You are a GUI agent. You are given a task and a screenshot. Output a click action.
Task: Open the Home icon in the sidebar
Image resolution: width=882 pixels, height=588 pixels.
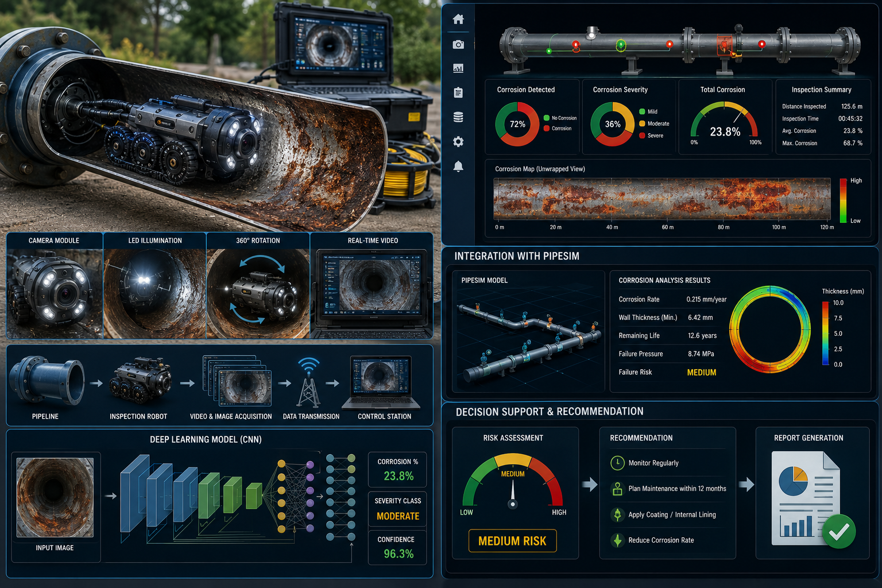(458, 19)
